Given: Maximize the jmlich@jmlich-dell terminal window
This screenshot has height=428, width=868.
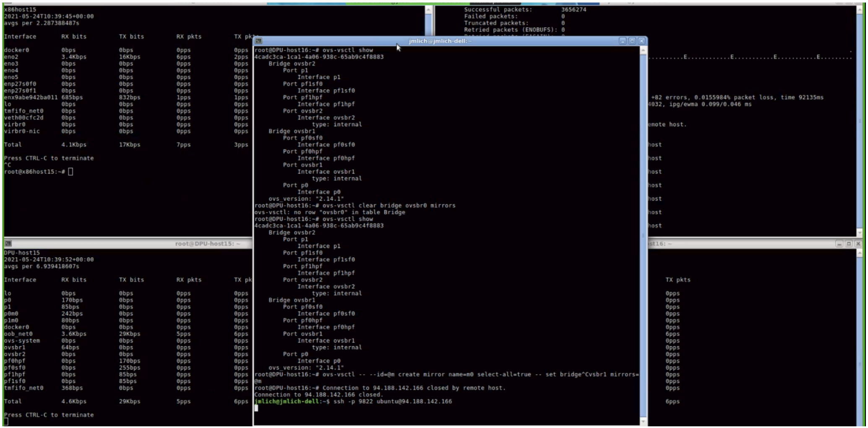Looking at the screenshot, I should pos(632,41).
